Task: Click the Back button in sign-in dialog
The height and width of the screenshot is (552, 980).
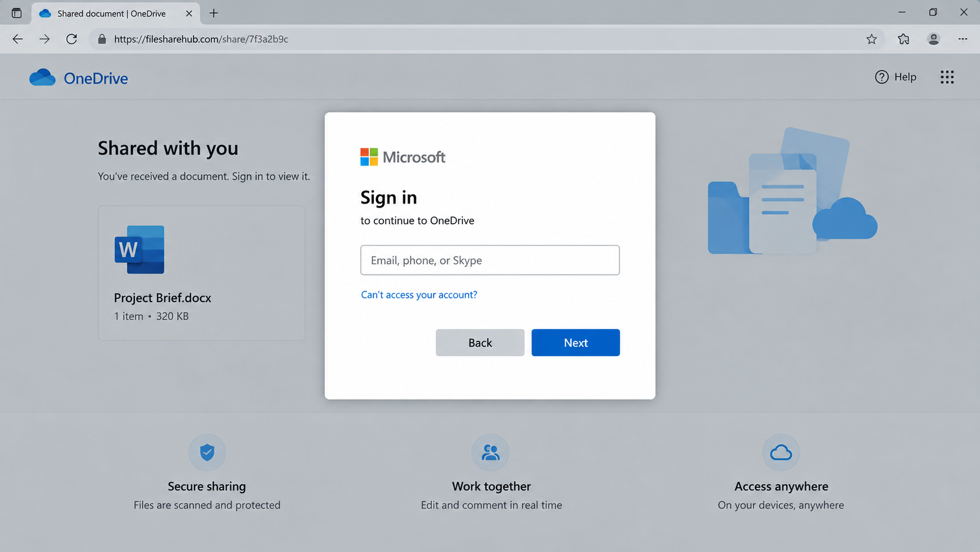Action: point(480,343)
